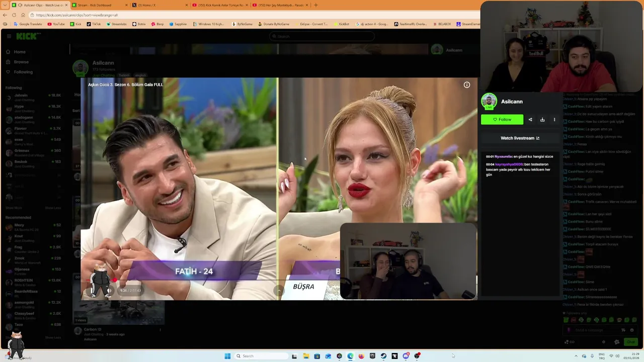Click the browser home button

tap(23, 15)
